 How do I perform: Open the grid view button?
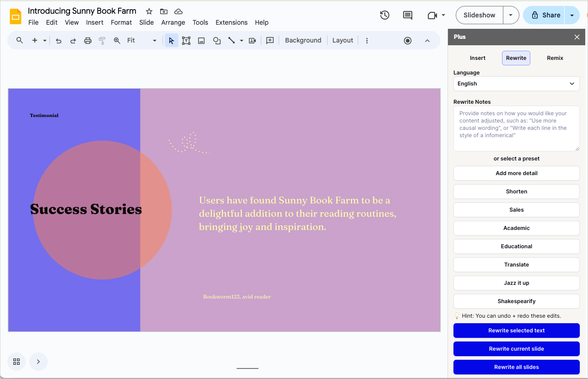tap(16, 362)
